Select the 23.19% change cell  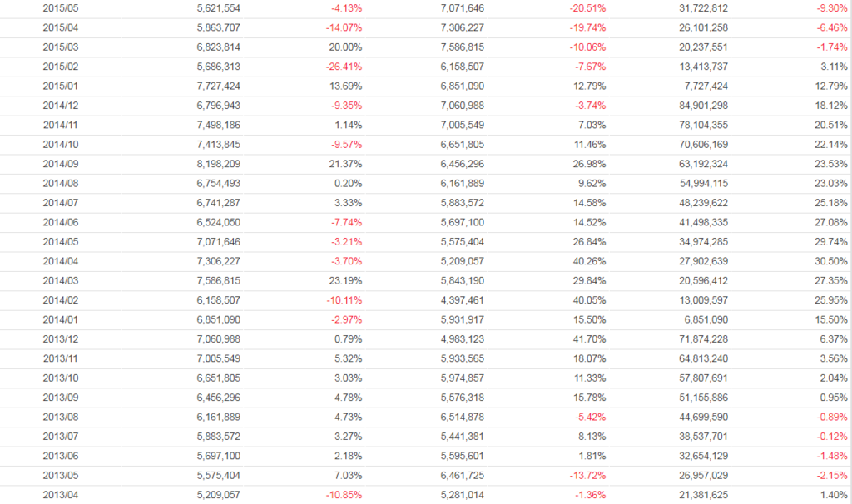point(345,280)
